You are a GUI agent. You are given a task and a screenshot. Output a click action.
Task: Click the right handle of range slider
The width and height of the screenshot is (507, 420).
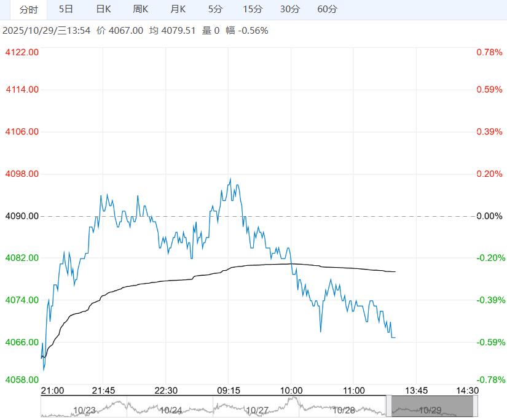475,406
